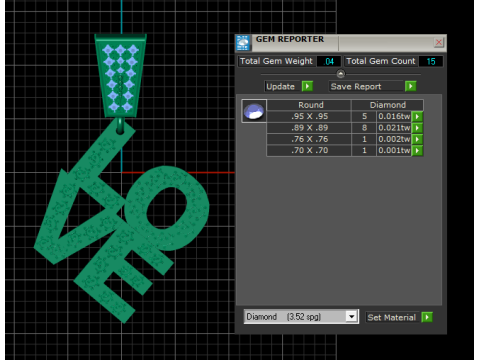Collapse the panel with the round up-arrow
Image resolution: width=480 pixels, height=360 pixels.
[341, 74]
